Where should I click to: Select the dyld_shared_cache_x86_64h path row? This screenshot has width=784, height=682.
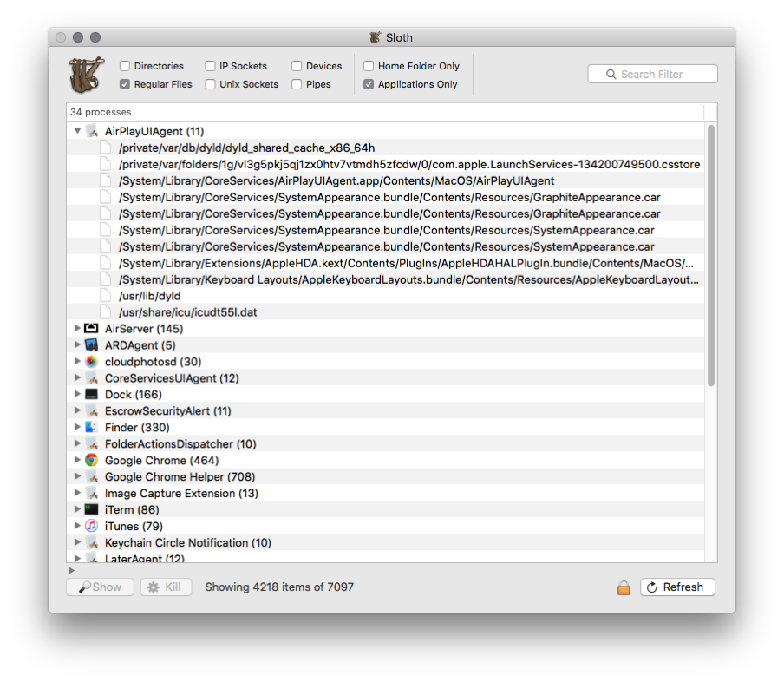(x=386, y=148)
